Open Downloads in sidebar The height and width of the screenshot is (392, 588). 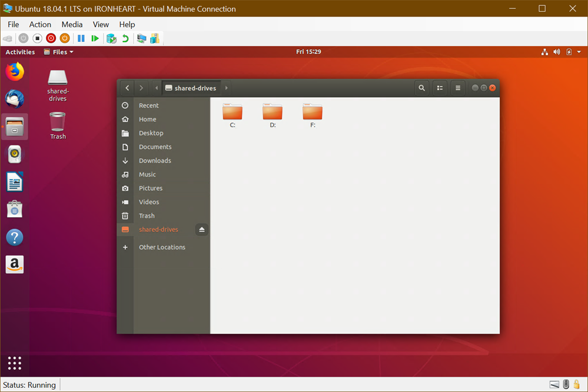pyautogui.click(x=163, y=161)
